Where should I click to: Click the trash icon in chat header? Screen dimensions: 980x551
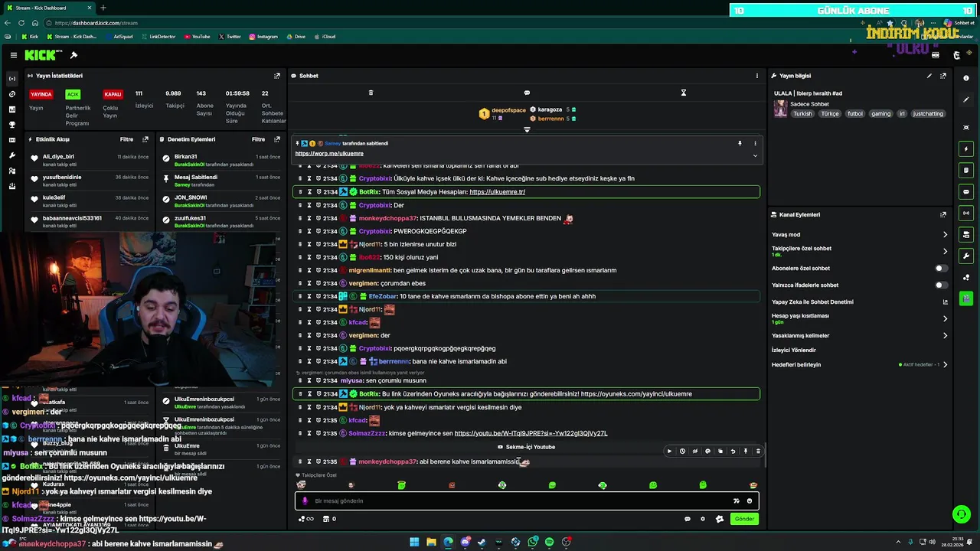coord(371,93)
